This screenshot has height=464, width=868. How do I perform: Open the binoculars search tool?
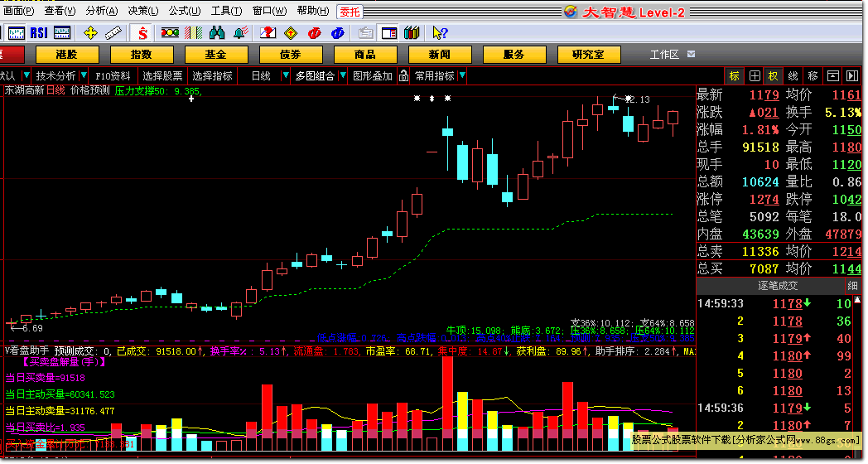[216, 33]
